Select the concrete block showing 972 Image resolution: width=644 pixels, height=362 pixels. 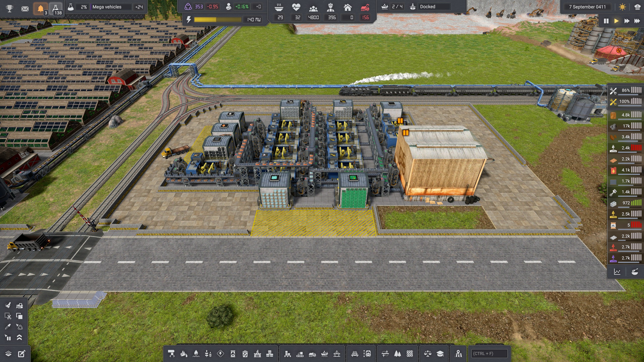tap(625, 203)
